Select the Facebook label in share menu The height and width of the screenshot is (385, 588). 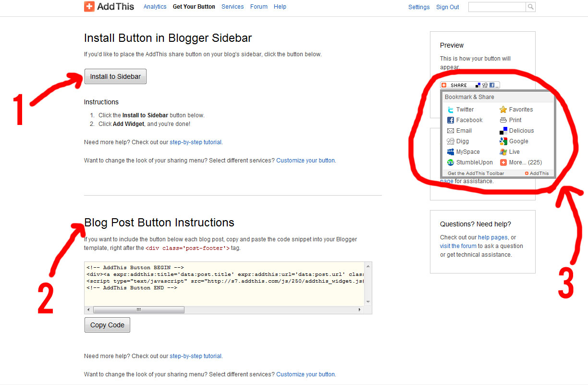[469, 120]
